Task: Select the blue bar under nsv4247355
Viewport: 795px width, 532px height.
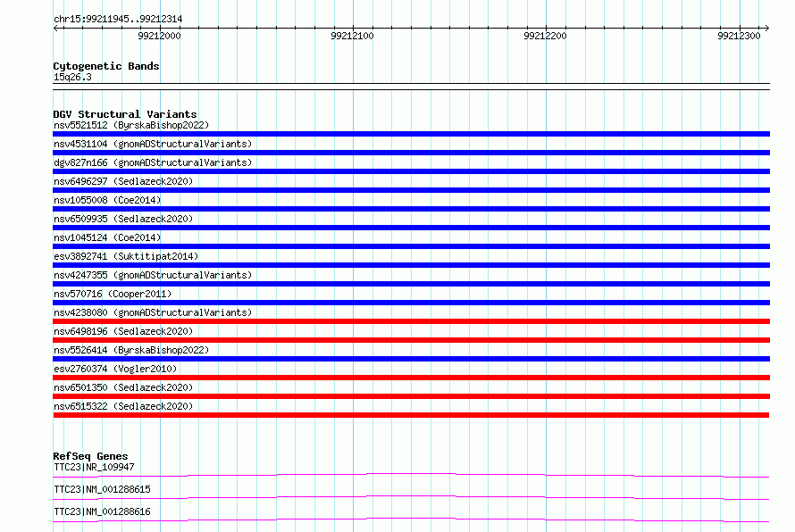Action: click(411, 284)
